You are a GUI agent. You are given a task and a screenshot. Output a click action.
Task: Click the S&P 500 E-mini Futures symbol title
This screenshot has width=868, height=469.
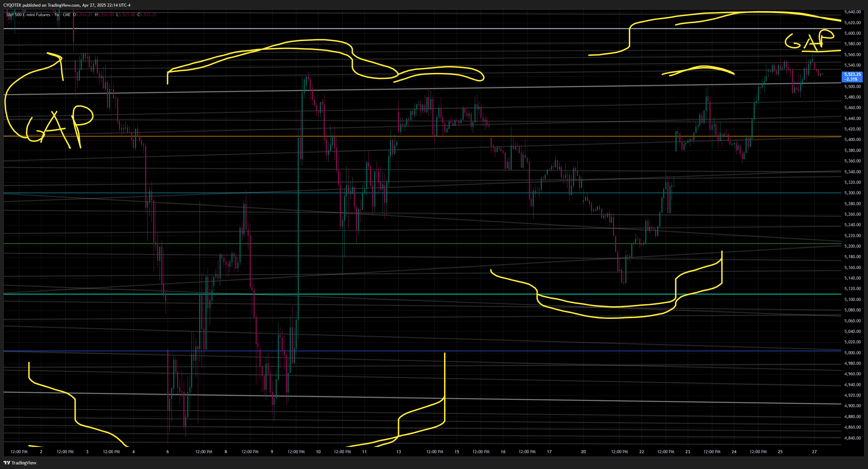[28, 15]
